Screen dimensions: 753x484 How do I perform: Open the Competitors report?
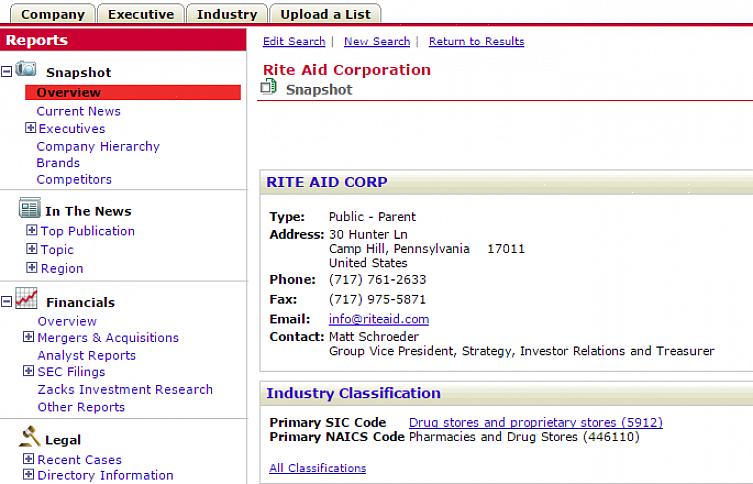point(74,180)
